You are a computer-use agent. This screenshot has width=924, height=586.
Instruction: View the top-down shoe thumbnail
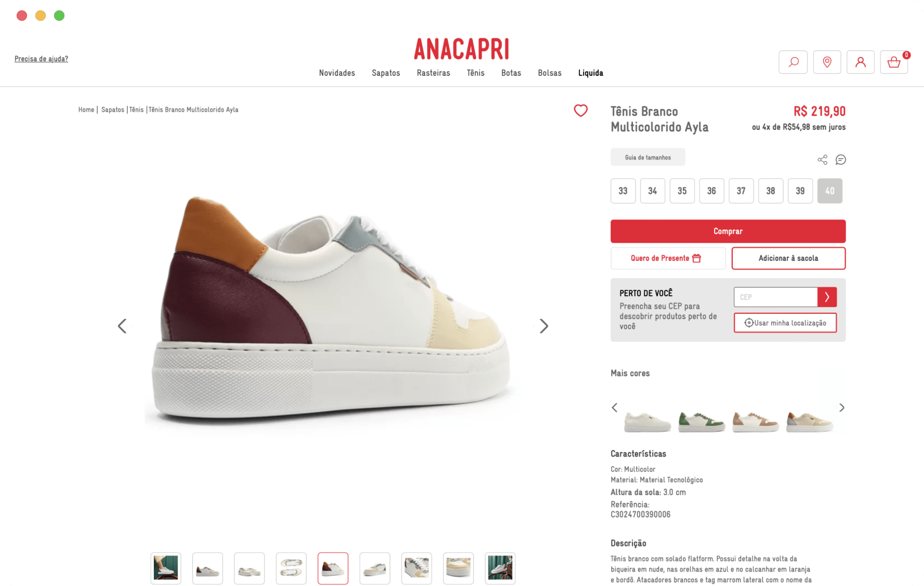(x=291, y=568)
